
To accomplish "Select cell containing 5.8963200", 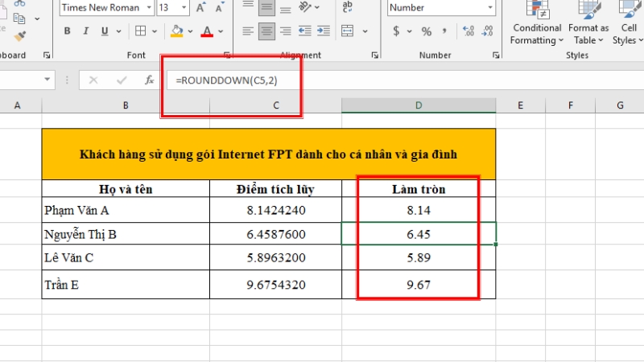I will pos(275,257).
